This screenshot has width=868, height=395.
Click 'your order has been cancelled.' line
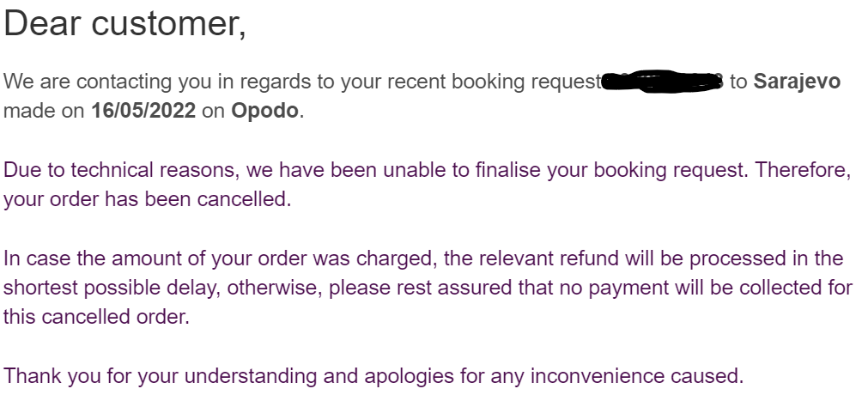click(x=148, y=199)
